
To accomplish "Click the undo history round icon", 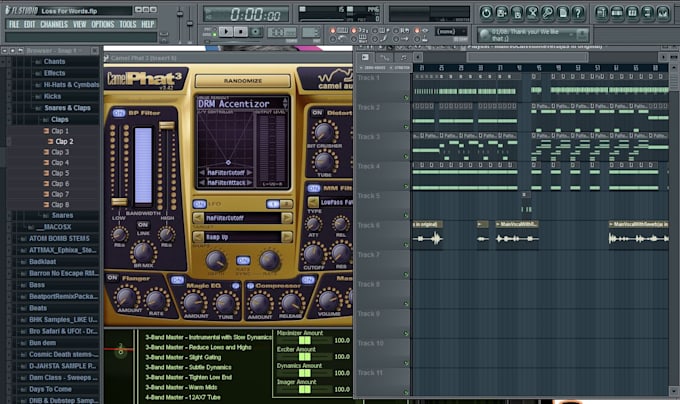I will click(486, 13).
